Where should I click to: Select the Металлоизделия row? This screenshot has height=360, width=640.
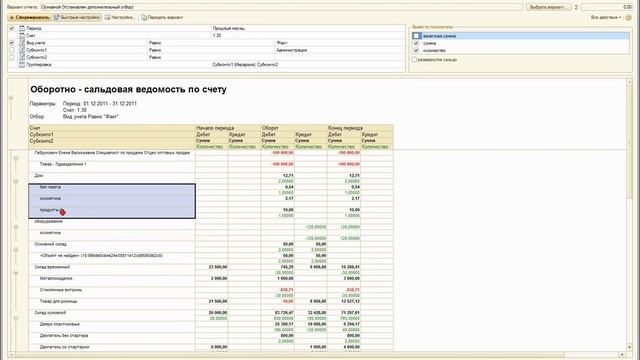56,278
